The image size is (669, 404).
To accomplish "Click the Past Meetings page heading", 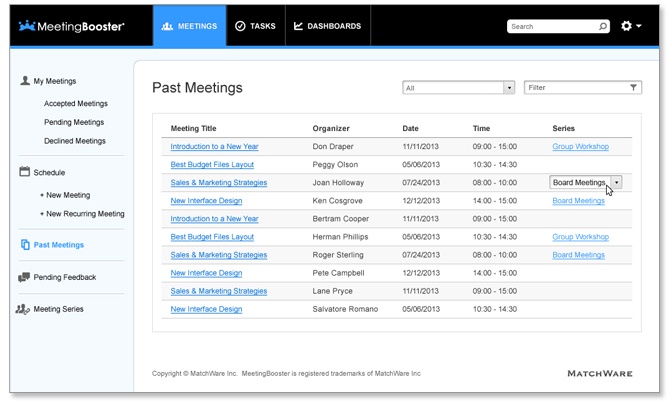I will [197, 88].
